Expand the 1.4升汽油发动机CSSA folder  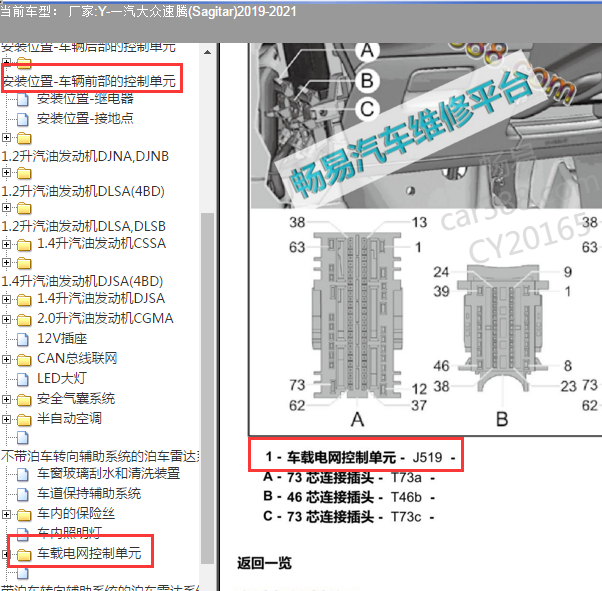point(6,244)
